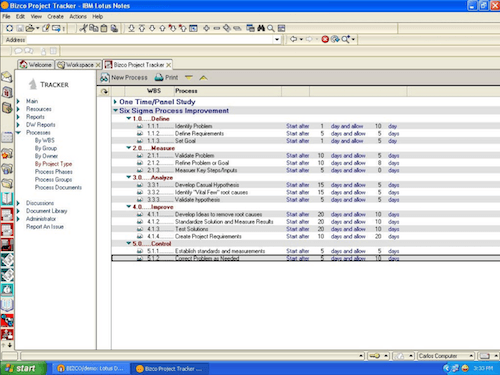Collapse the 1.0 Define section

point(128,118)
